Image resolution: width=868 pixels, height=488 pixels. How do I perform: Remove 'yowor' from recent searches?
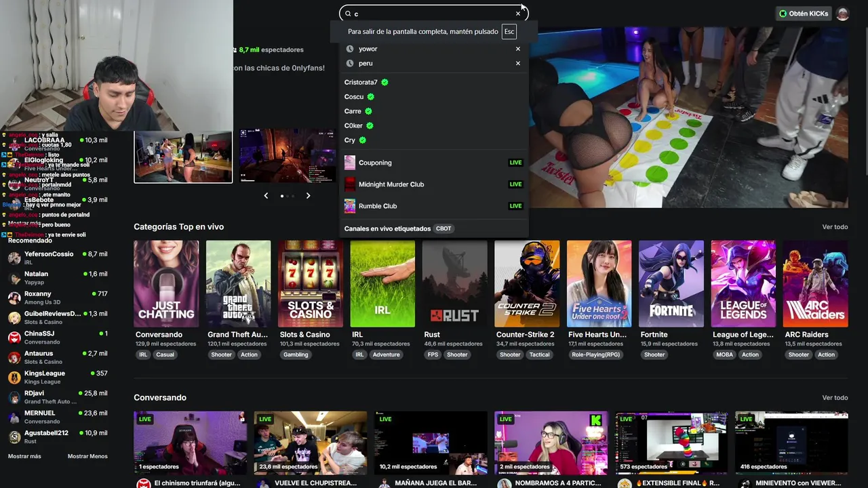(x=518, y=49)
